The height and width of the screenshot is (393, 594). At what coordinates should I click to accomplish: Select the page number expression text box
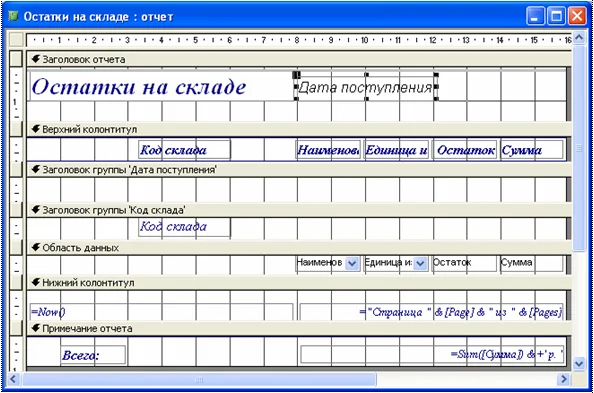432,312
